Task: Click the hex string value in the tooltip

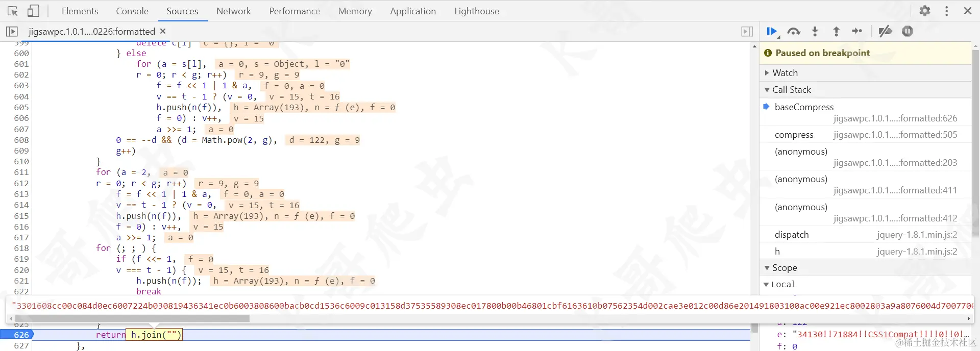Action: [492, 306]
